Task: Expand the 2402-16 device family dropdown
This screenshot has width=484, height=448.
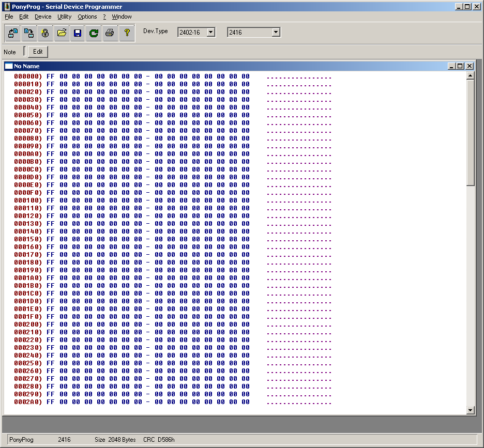Action: [210, 32]
